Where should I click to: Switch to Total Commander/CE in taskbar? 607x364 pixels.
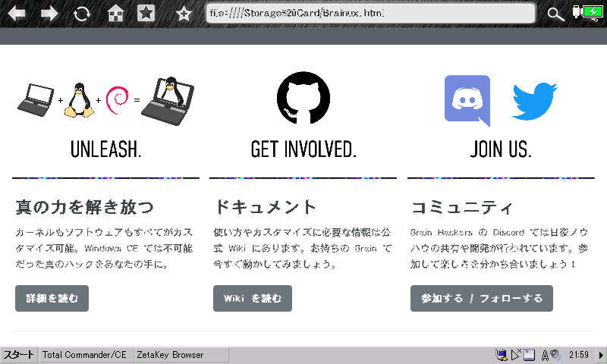pyautogui.click(x=86, y=355)
